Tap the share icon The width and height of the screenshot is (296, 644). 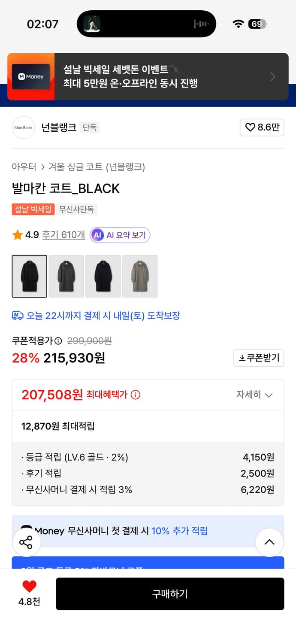coord(26,542)
